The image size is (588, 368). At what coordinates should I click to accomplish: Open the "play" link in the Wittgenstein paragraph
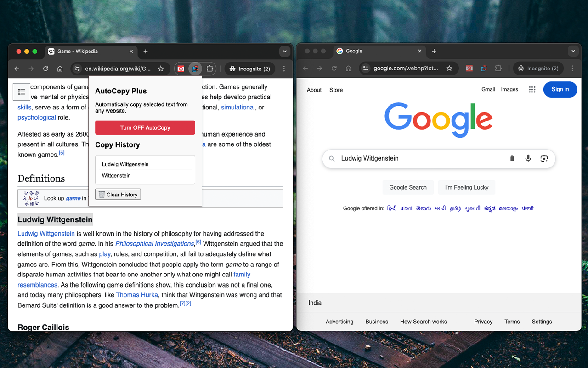click(105, 254)
